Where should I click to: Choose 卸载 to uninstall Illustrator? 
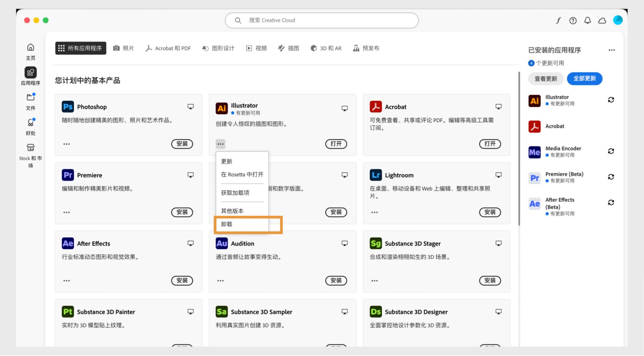(241, 224)
